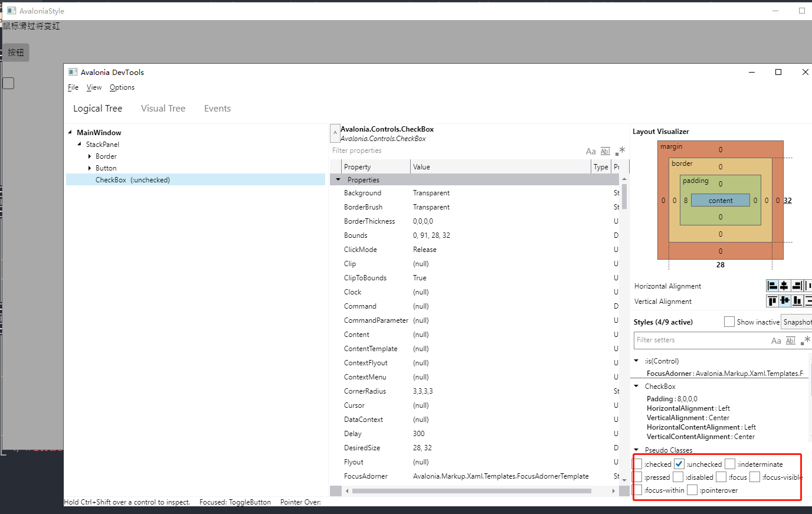Click the Avalonia DevTools window icon
Screen dimensions: 812x514
73,72
